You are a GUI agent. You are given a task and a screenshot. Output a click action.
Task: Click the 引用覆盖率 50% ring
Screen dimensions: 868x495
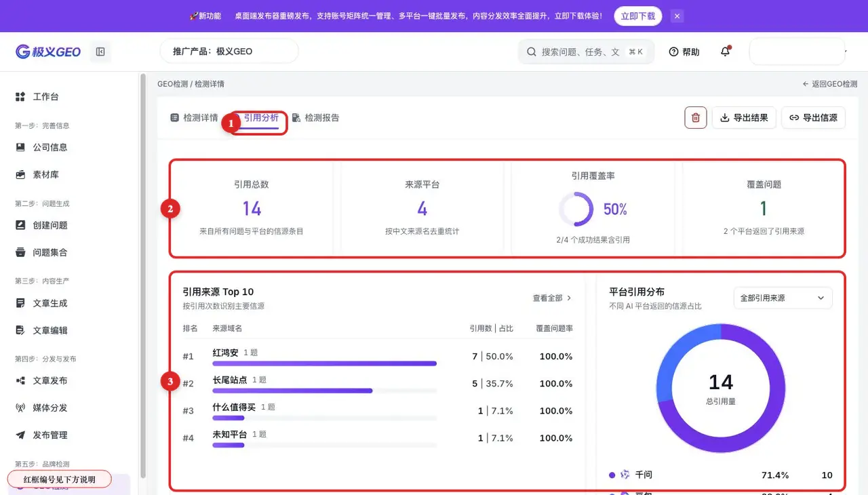point(576,210)
